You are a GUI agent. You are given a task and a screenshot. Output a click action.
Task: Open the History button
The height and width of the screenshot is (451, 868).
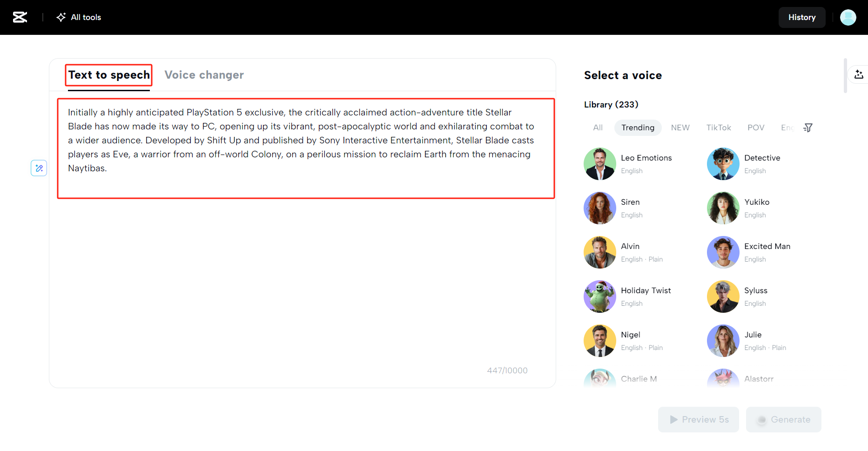(x=801, y=17)
